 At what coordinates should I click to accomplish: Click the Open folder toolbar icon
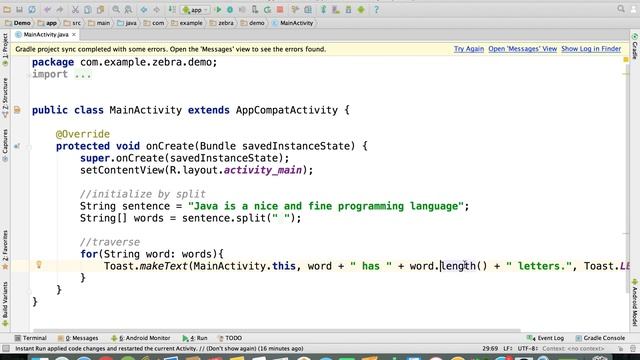click(x=7, y=9)
